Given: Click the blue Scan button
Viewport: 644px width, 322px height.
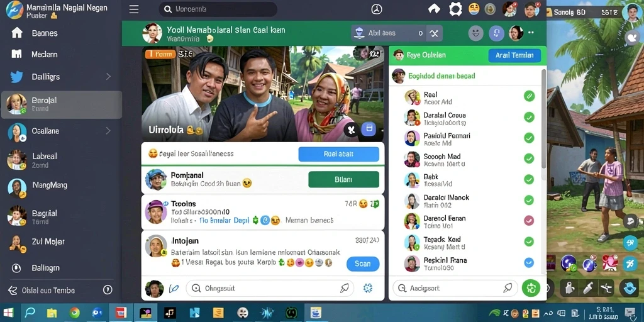Looking at the screenshot, I should [x=363, y=264].
